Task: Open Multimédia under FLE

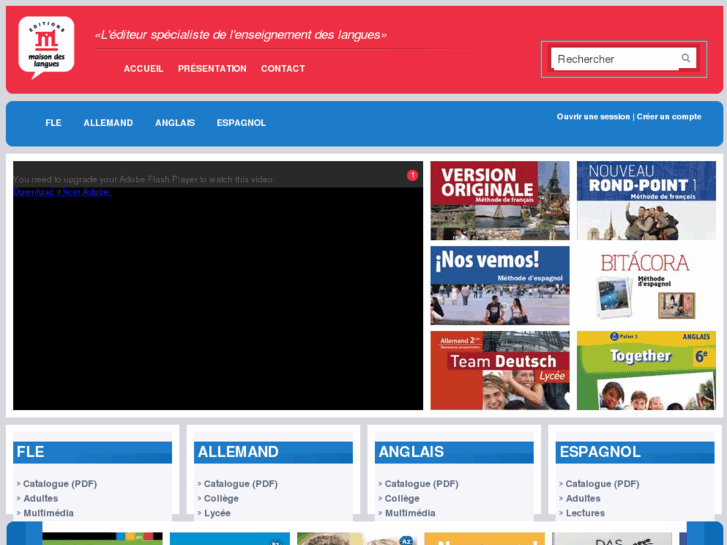Action: point(48,513)
